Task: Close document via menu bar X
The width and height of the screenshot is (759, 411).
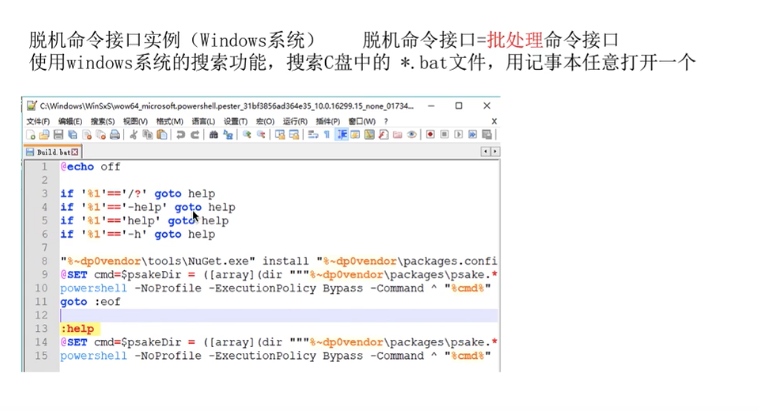Action: click(x=494, y=121)
